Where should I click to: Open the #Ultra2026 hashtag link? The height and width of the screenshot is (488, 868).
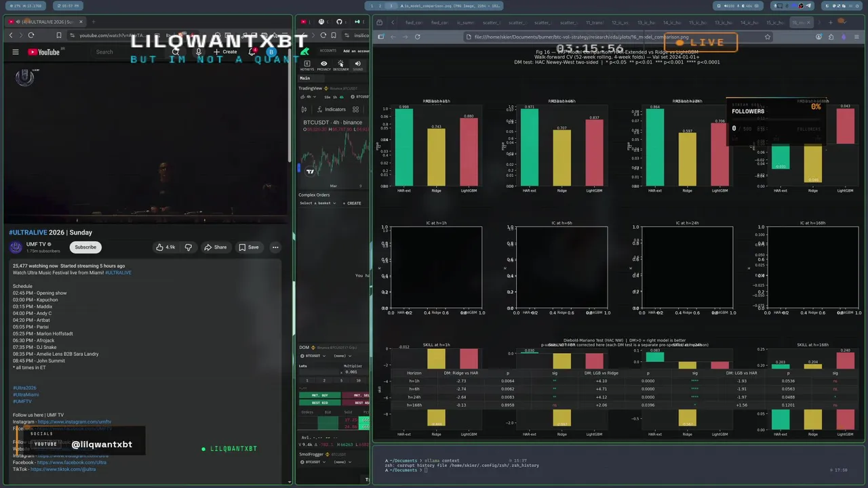tap(24, 388)
